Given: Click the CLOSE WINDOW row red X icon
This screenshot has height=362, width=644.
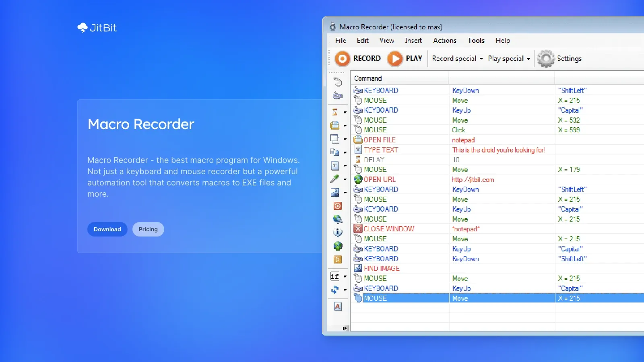Looking at the screenshot, I should coord(358,228).
